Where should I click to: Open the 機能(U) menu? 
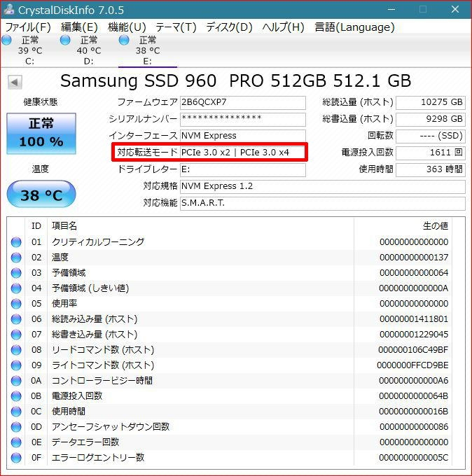tap(127, 27)
